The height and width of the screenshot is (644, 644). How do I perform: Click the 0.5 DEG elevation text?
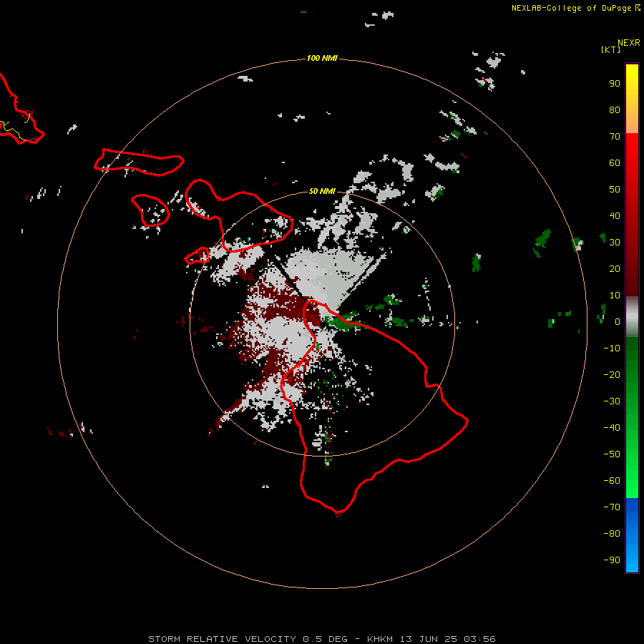(326, 639)
